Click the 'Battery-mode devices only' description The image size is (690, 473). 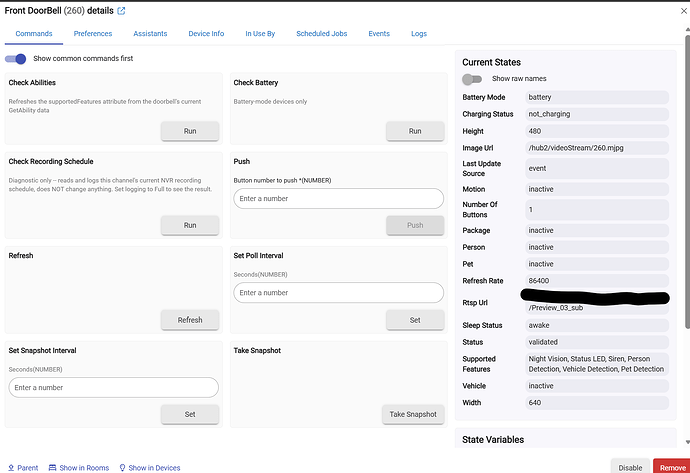[x=270, y=102]
